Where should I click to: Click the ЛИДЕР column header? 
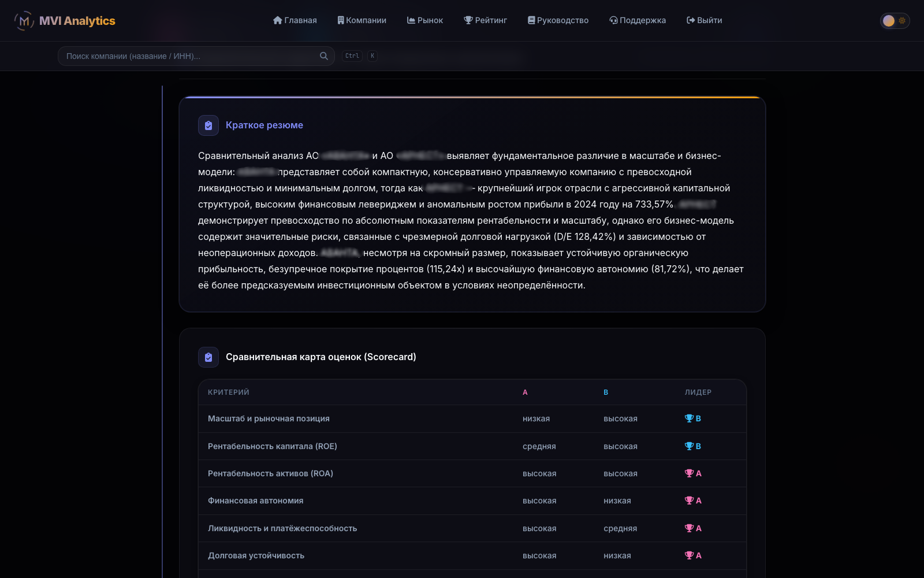point(698,392)
